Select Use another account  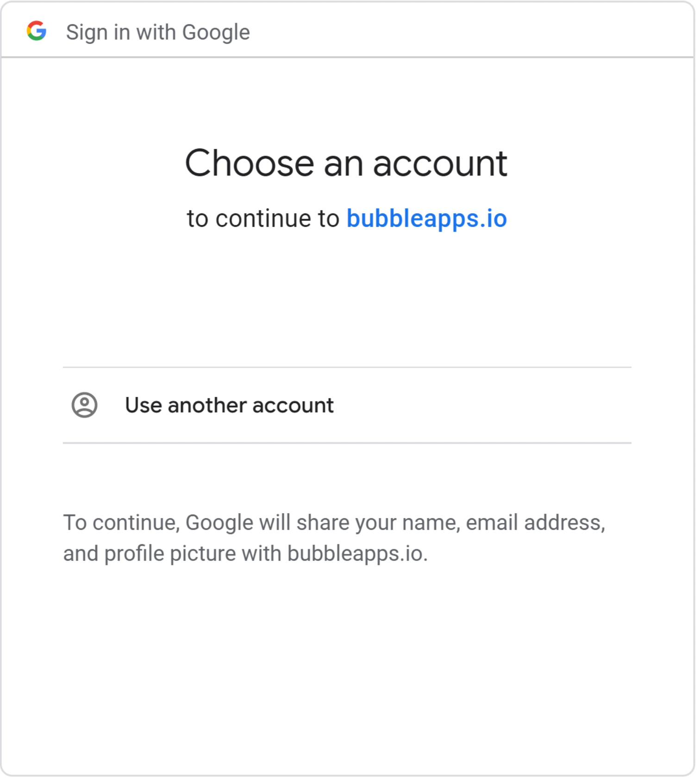[347, 405]
